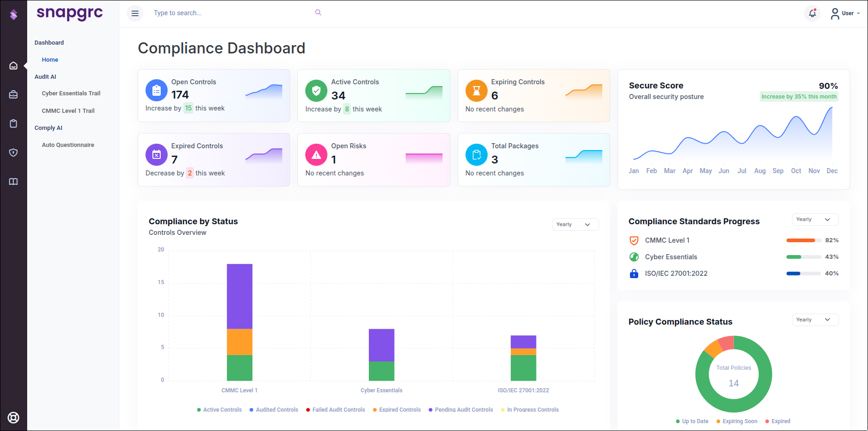Go to CMMC Level 1 Trail
868x431 pixels.
point(68,111)
